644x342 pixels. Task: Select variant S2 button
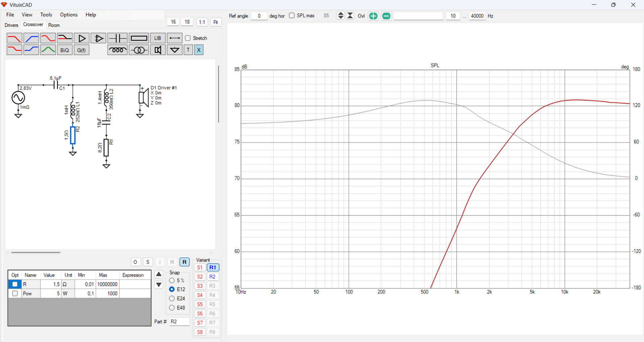tap(200, 277)
